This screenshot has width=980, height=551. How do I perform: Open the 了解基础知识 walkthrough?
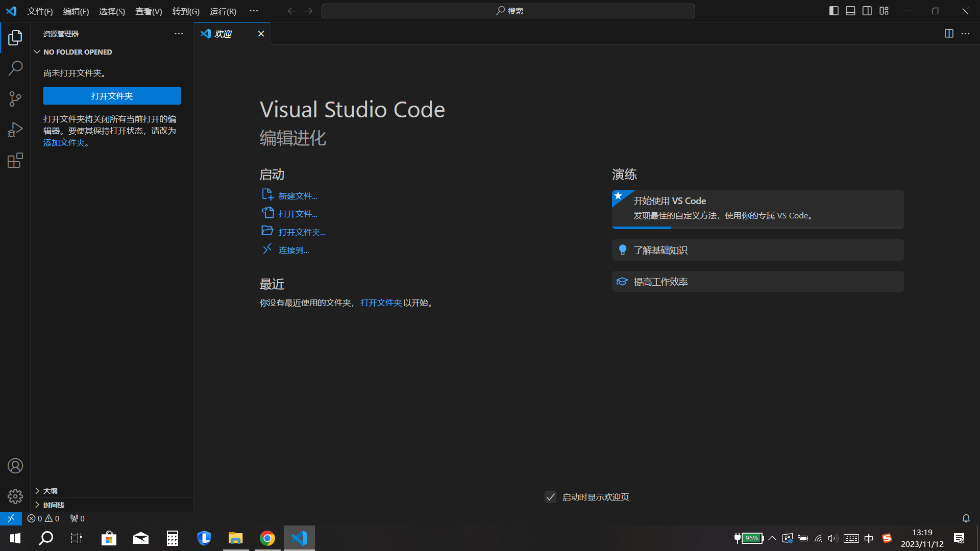coord(757,250)
